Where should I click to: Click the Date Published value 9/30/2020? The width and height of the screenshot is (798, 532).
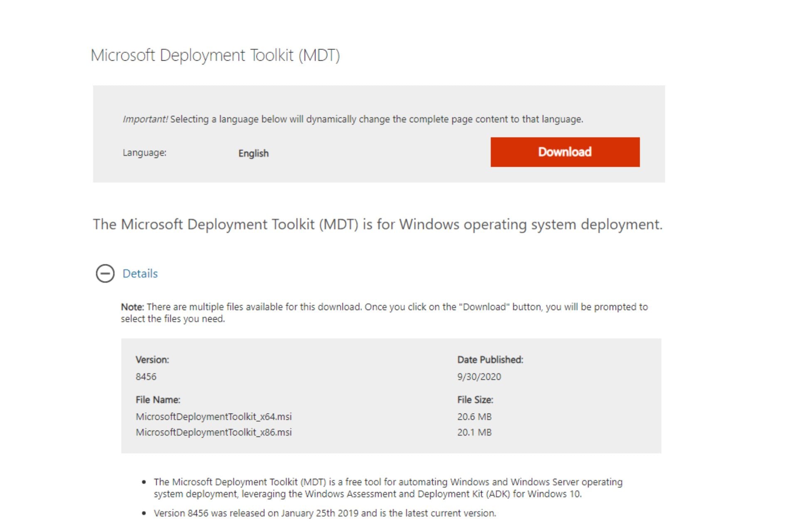click(x=479, y=377)
